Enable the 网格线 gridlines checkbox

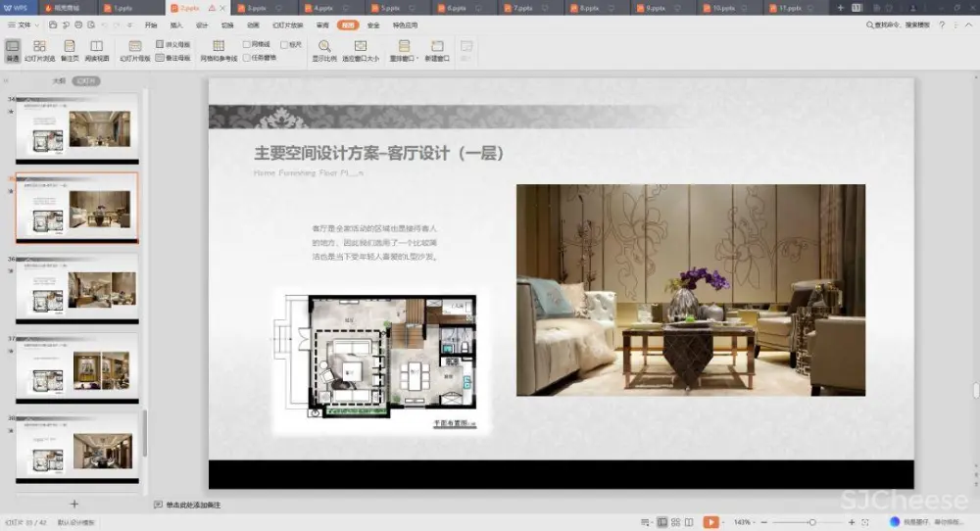pos(247,45)
